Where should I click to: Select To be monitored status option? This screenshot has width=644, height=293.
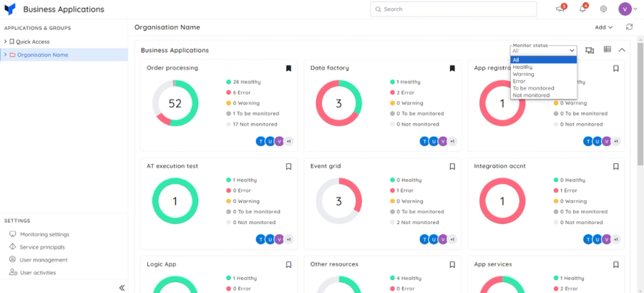tap(543, 88)
